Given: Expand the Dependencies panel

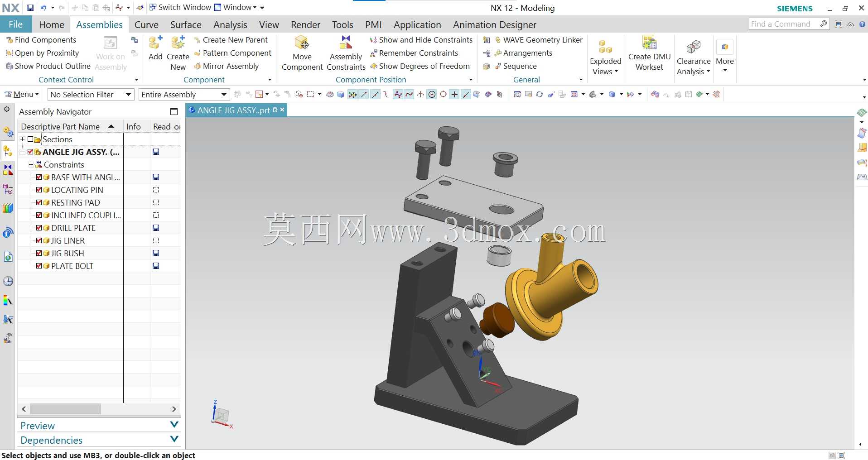Looking at the screenshot, I should click(174, 439).
